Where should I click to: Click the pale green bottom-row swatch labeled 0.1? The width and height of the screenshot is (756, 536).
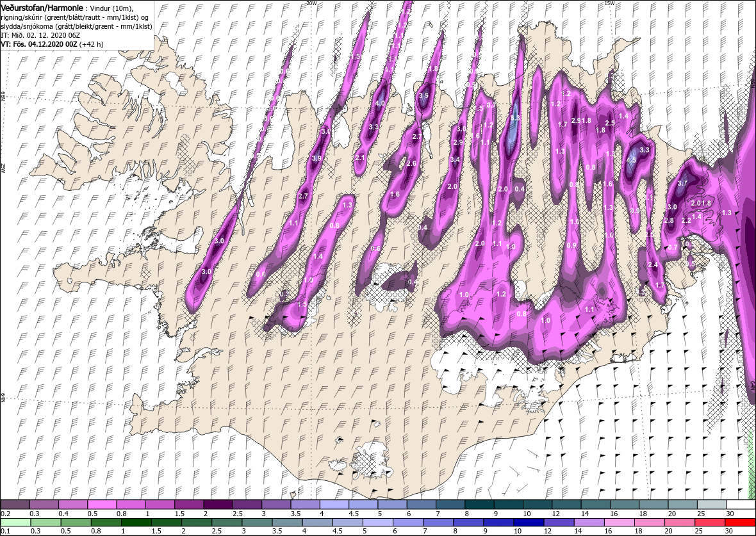point(16,523)
